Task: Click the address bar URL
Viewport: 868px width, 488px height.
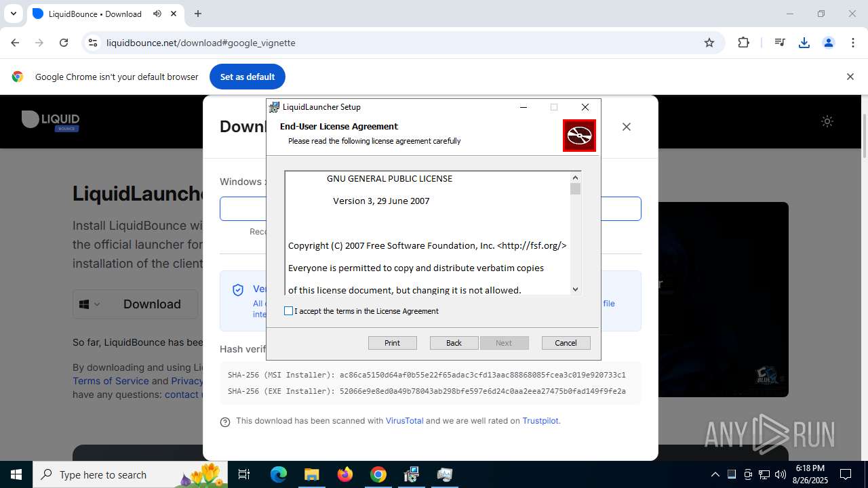Action: [x=201, y=43]
